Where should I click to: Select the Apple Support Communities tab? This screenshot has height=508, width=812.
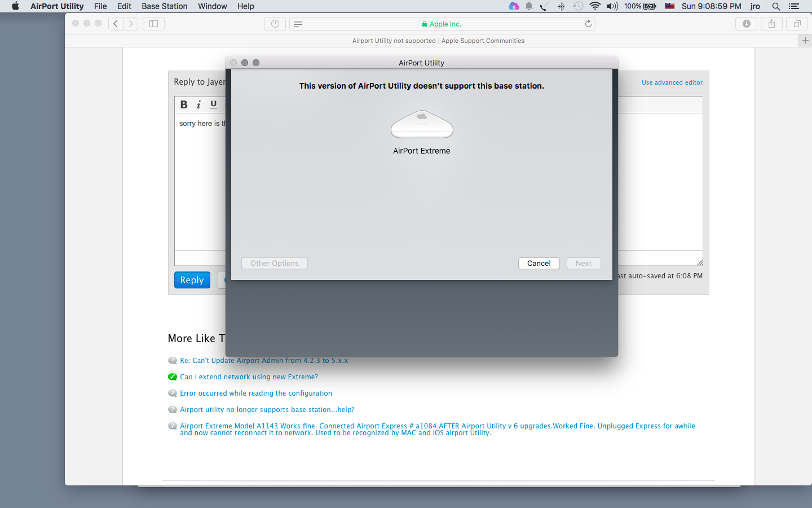pyautogui.click(x=438, y=41)
